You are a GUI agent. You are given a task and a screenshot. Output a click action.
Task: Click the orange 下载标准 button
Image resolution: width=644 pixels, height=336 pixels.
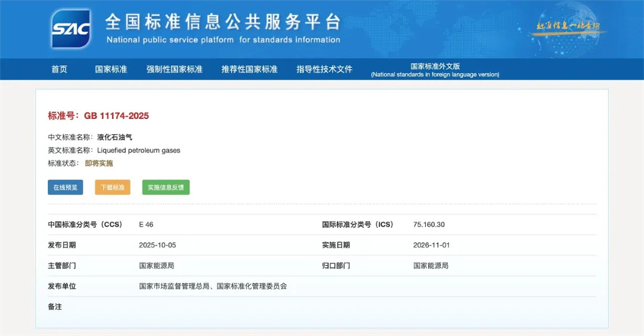pyautogui.click(x=112, y=187)
